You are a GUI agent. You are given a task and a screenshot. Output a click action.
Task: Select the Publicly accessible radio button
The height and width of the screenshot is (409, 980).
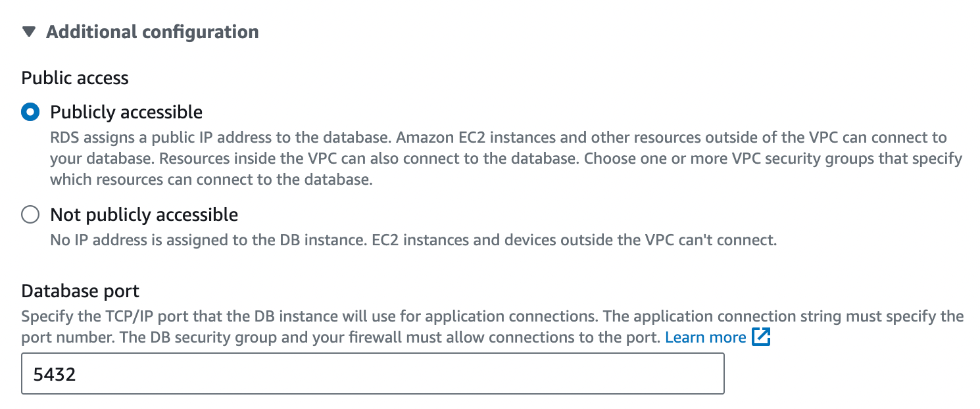(30, 112)
